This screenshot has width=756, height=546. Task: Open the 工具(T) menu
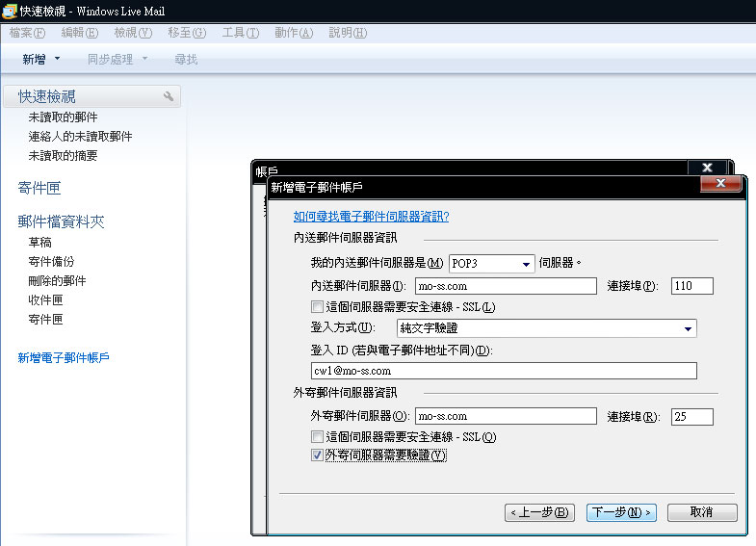click(241, 33)
